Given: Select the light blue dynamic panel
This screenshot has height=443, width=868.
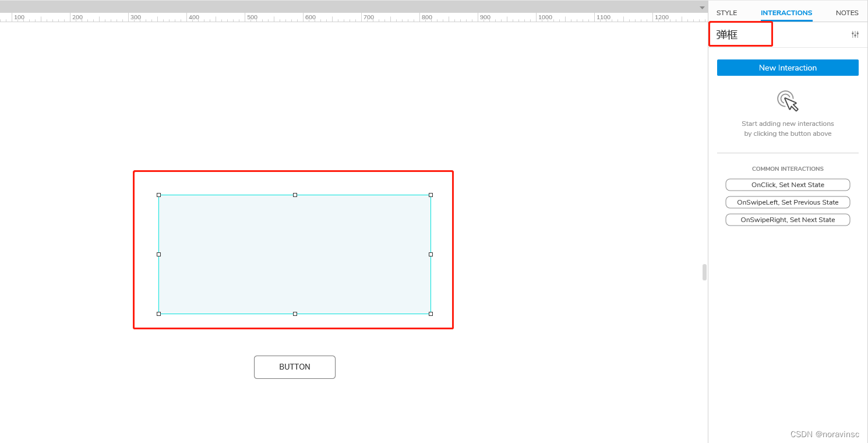Looking at the screenshot, I should (x=295, y=254).
